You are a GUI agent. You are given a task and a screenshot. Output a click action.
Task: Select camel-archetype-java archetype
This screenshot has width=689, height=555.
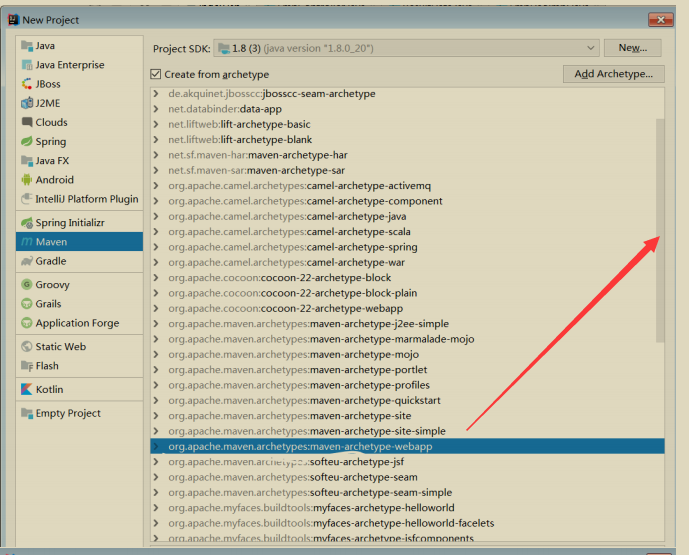407,216
